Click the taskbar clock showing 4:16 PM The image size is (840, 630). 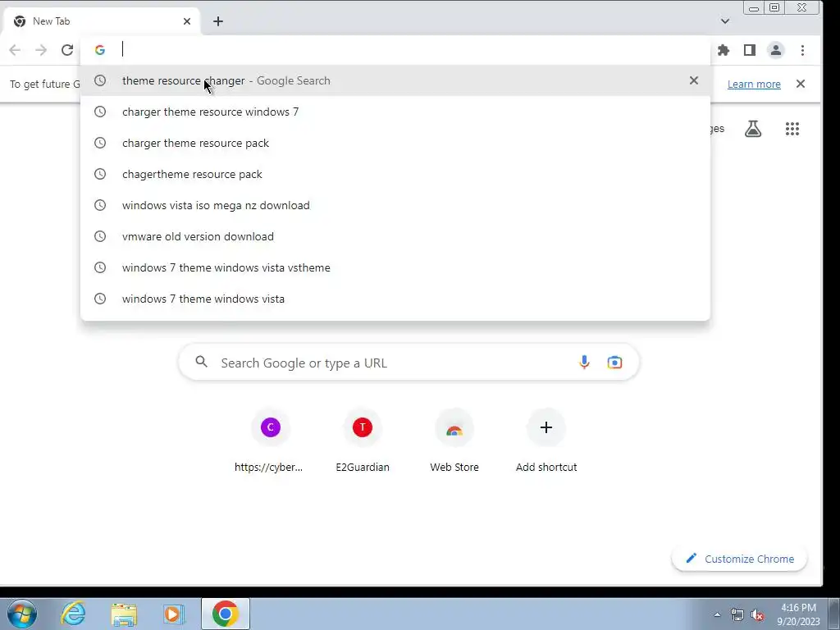798,614
